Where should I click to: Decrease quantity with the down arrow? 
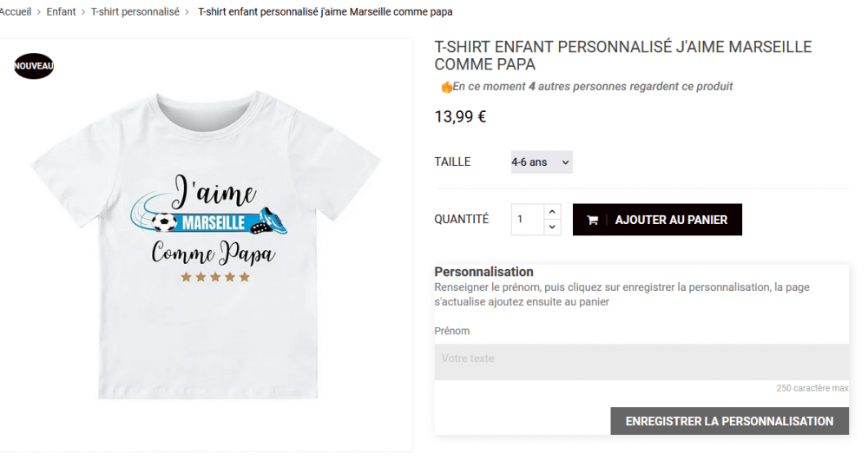pyautogui.click(x=552, y=227)
